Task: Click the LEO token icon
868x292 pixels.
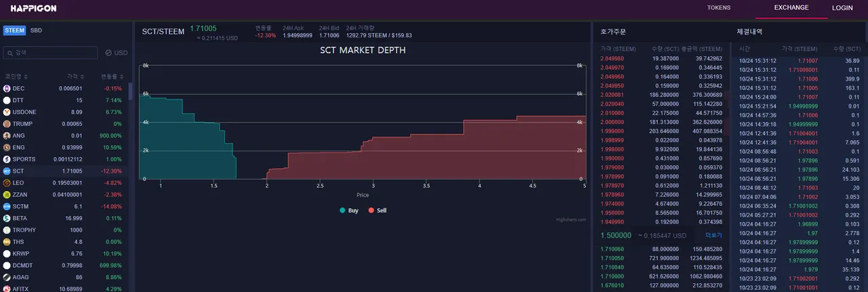Action: pos(7,183)
